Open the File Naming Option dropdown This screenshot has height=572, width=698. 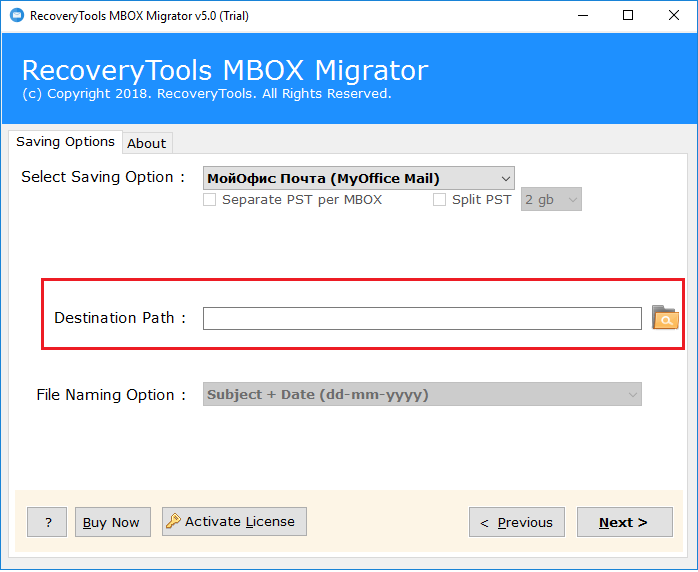[x=422, y=394]
